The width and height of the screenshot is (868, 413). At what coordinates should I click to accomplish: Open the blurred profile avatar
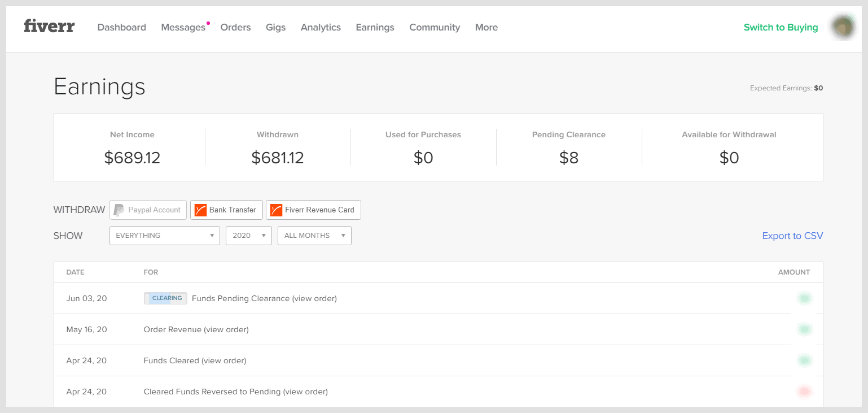[x=843, y=27]
